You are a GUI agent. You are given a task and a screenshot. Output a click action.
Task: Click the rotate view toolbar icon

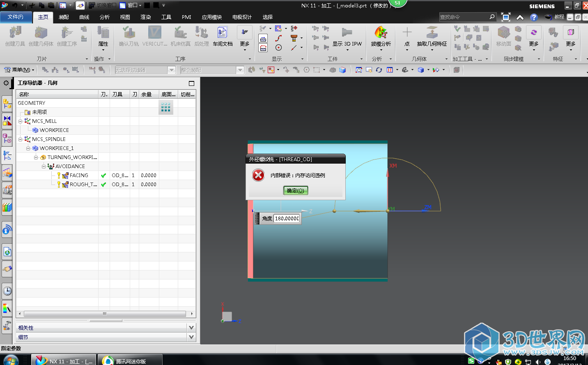379,70
